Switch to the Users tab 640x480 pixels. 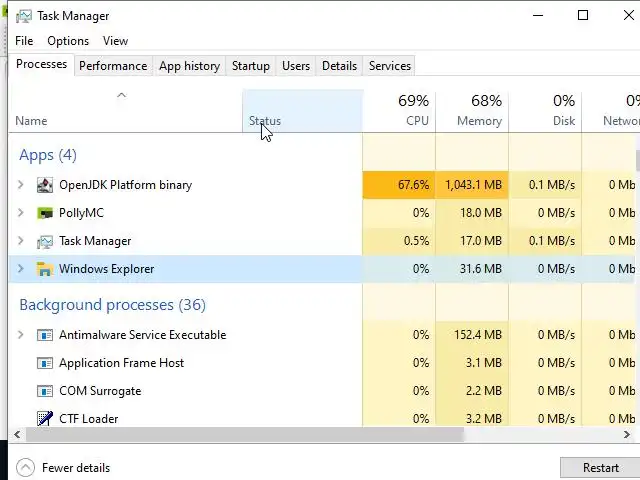tap(296, 66)
